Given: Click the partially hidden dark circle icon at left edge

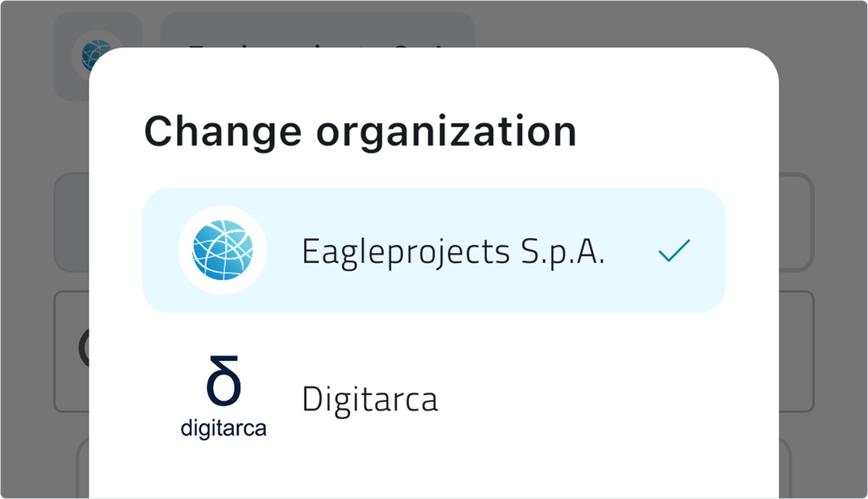Looking at the screenshot, I should tap(83, 348).
